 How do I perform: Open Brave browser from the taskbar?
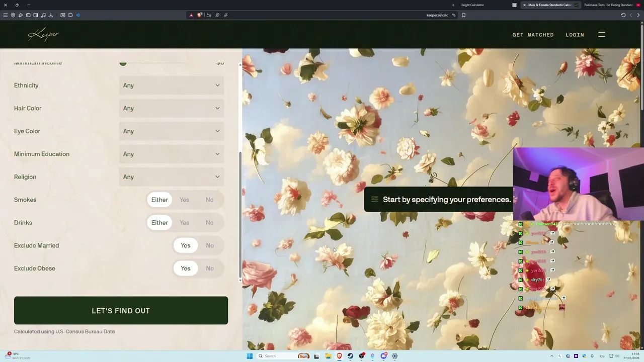coord(339,356)
